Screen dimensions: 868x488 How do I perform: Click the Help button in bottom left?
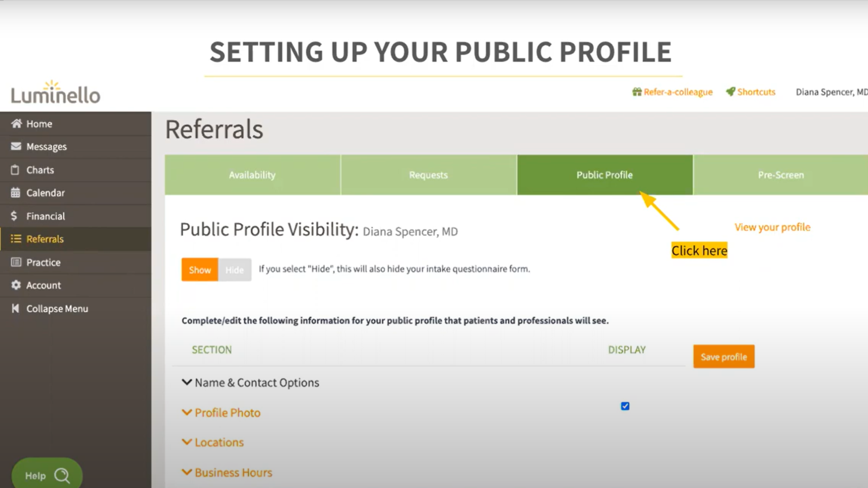pos(47,475)
